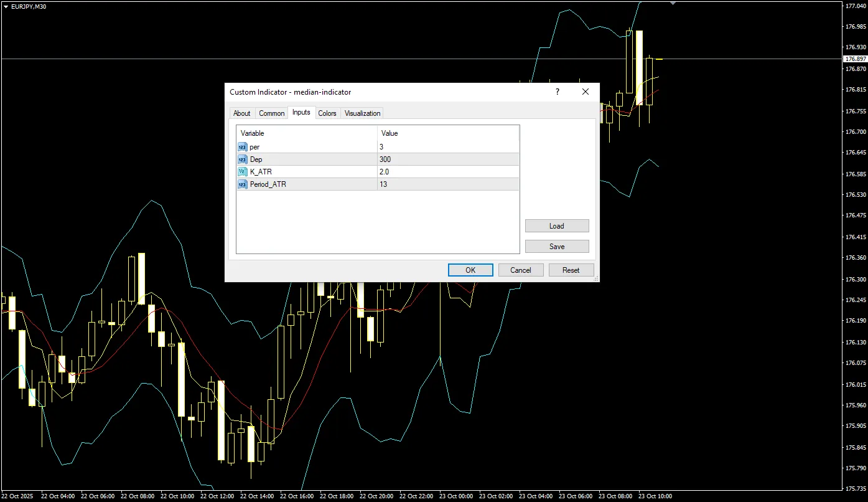Go to the Colors tab

[327, 113]
